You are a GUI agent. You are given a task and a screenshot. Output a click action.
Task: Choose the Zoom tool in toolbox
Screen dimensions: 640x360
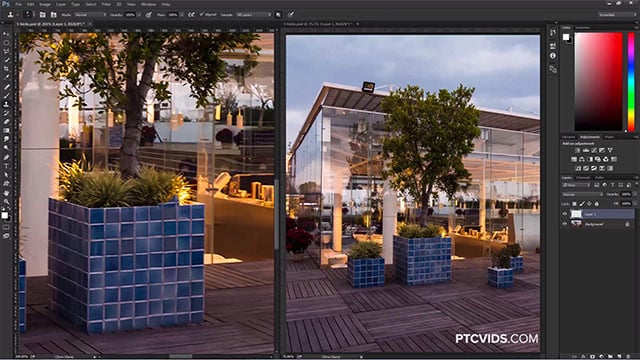click(6, 201)
